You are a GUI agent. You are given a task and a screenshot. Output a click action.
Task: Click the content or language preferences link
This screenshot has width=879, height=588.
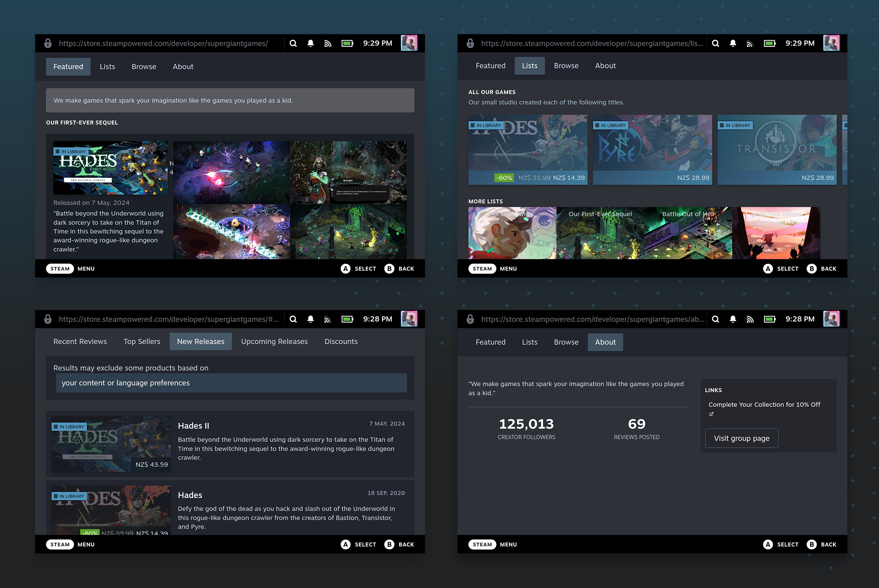coord(126,383)
